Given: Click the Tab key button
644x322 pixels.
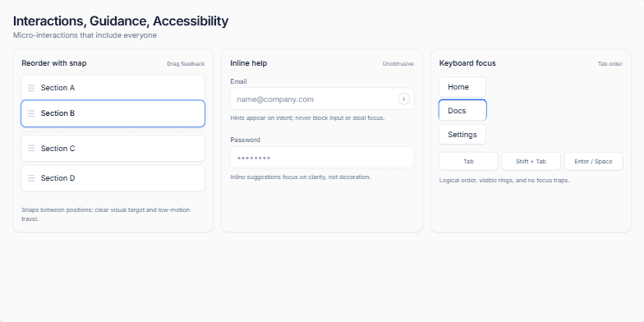Looking at the screenshot, I should point(468,161).
